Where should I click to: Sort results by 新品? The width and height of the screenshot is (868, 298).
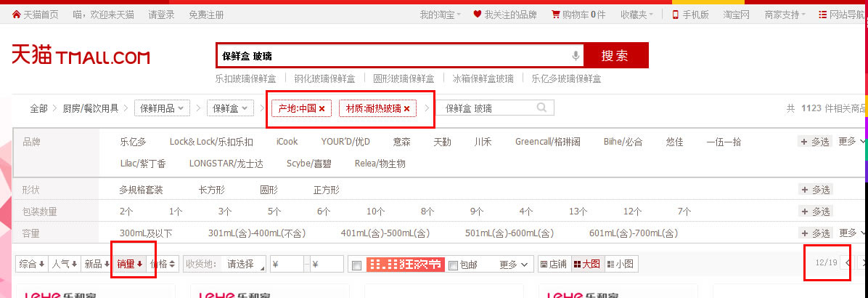97,265
